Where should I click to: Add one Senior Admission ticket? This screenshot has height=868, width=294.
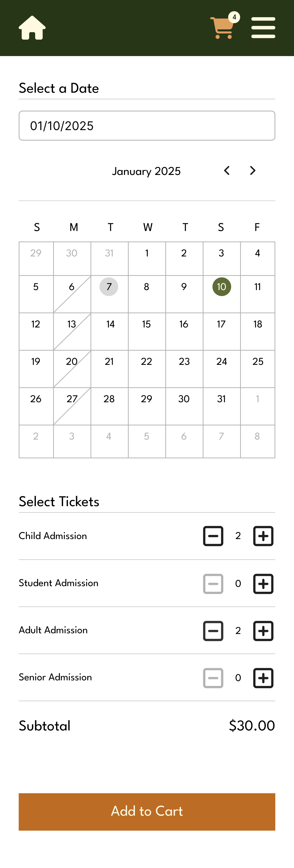[263, 678]
